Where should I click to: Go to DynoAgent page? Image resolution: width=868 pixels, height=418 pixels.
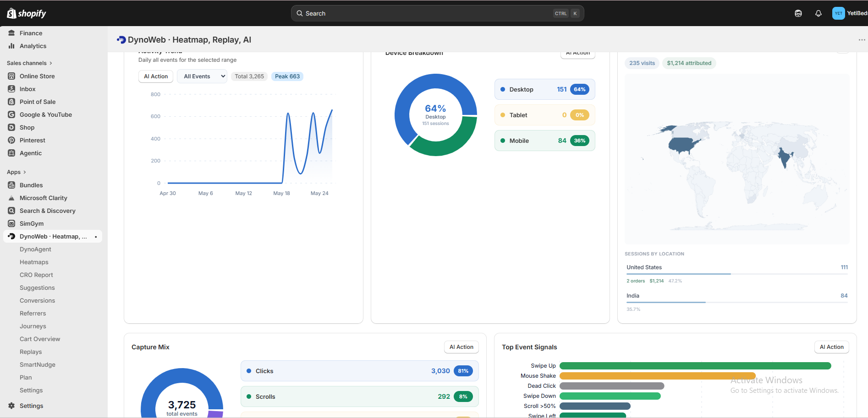pyautogui.click(x=35, y=249)
